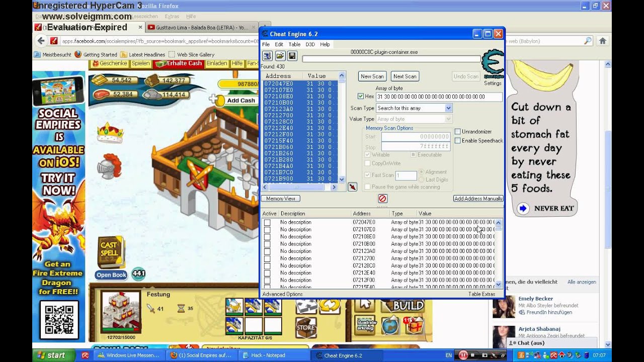
Task: Save the cheat table with floppy icon
Action: click(x=292, y=56)
